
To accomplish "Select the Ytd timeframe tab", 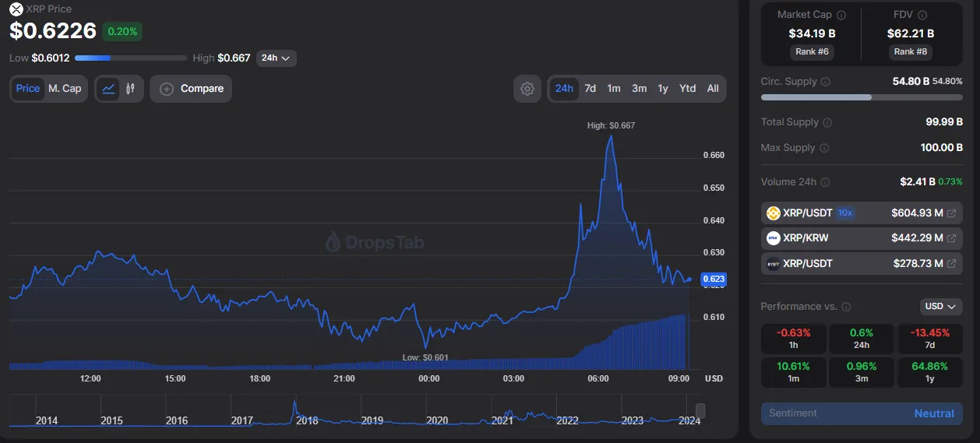I will pyautogui.click(x=687, y=89).
